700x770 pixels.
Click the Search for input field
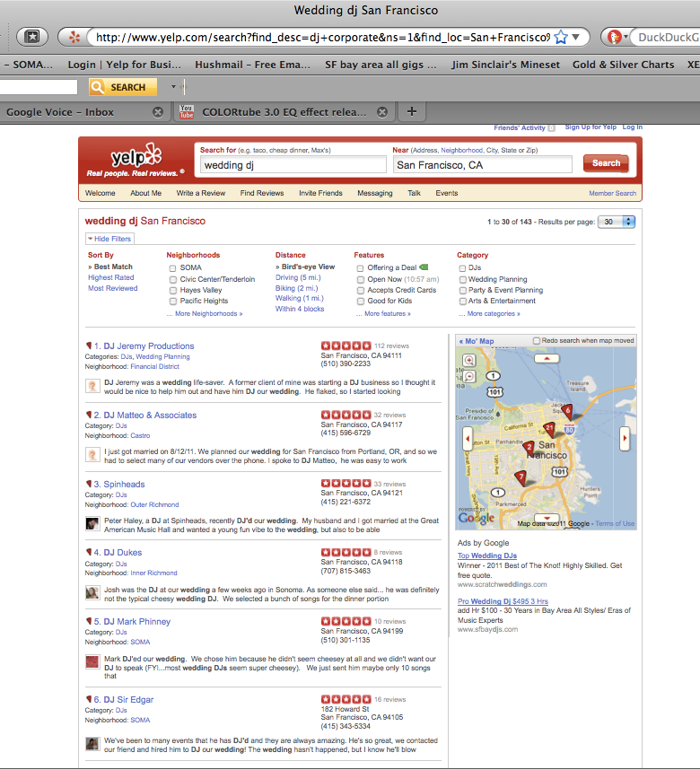coord(293,165)
